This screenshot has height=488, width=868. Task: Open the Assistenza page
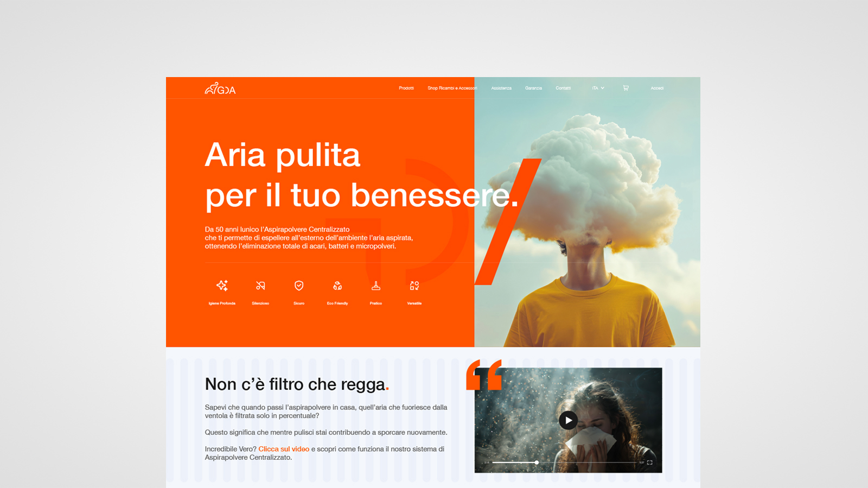pos(501,88)
